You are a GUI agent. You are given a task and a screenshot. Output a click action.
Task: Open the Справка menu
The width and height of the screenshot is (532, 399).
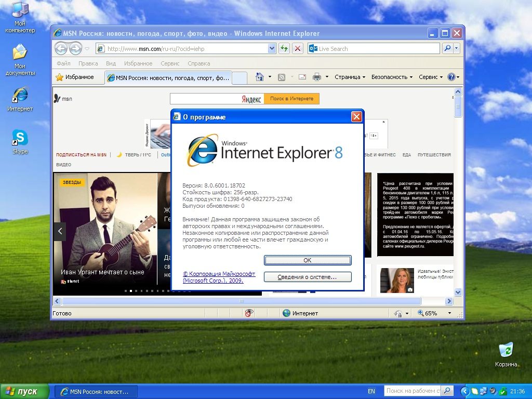(x=199, y=63)
